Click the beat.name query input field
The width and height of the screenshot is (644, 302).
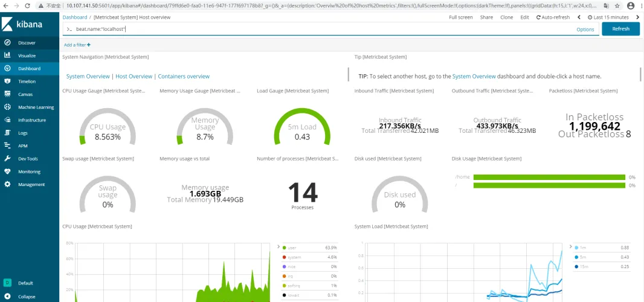point(320,29)
